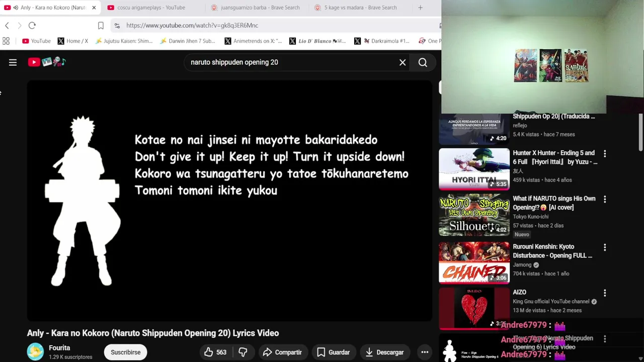The width and height of the screenshot is (644, 362).
Task: Open Jamong channel name
Action: [x=522, y=265]
